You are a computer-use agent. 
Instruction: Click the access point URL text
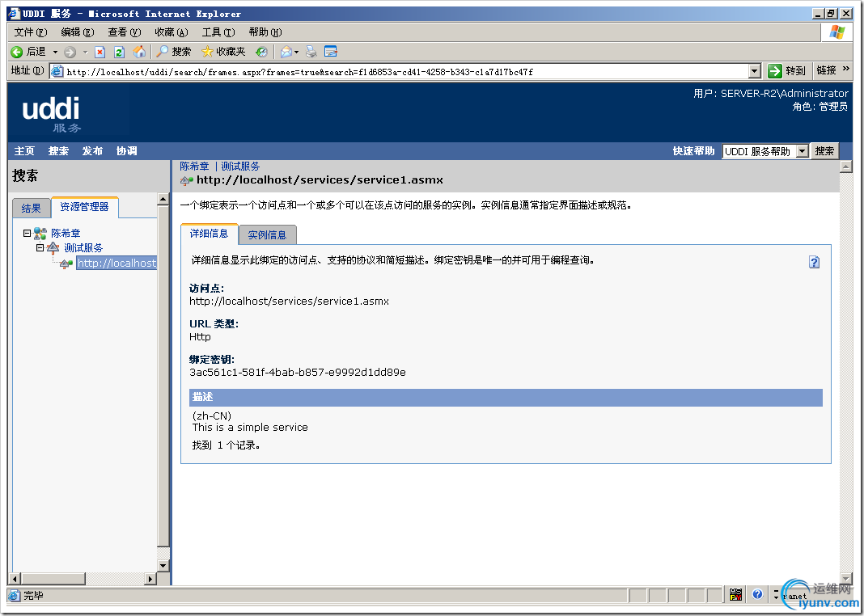[x=290, y=302]
